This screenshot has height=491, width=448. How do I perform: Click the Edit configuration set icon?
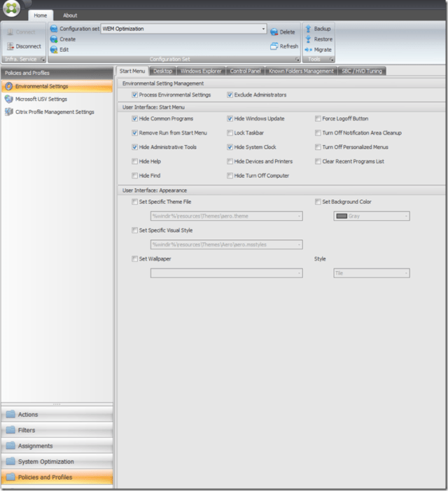click(x=54, y=50)
